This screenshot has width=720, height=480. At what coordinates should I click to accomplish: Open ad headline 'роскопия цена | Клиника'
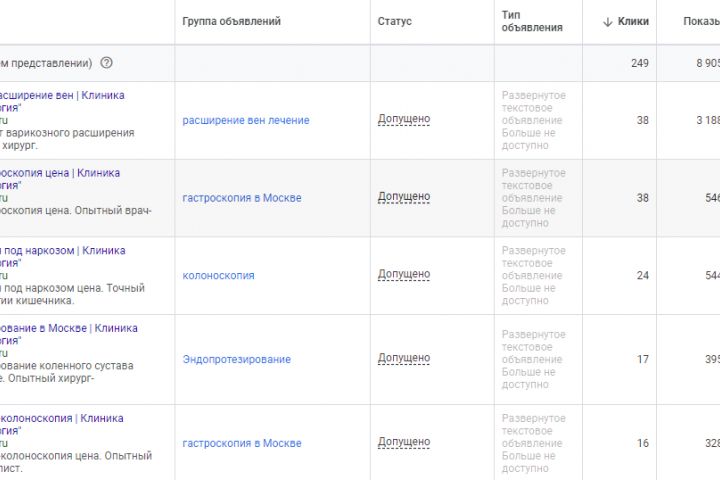[62, 173]
